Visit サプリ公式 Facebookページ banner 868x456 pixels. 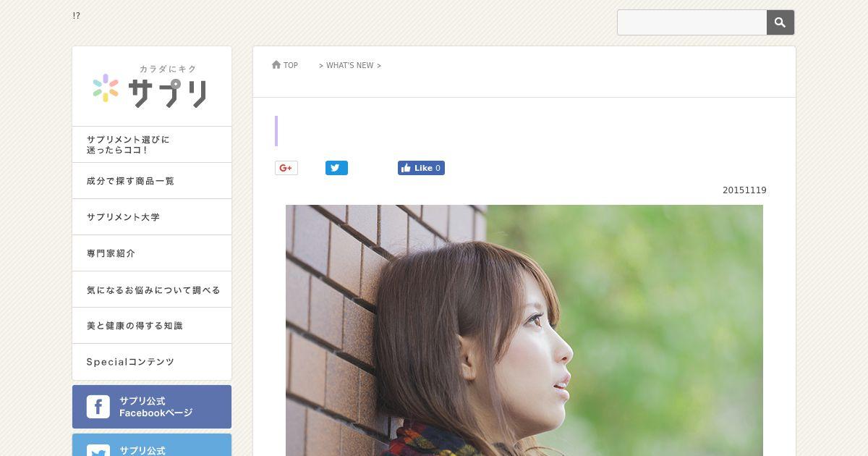click(152, 407)
